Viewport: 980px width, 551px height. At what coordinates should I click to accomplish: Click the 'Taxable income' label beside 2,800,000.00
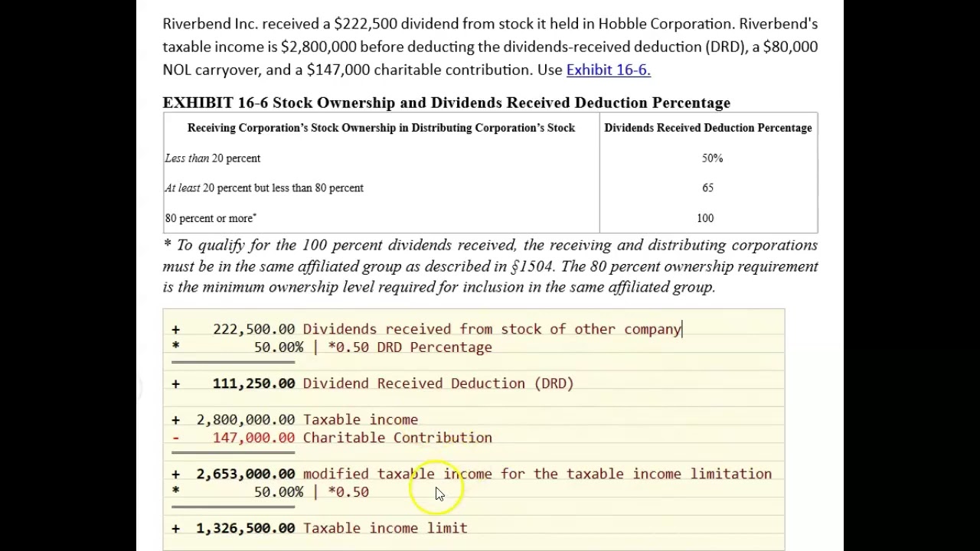360,419
